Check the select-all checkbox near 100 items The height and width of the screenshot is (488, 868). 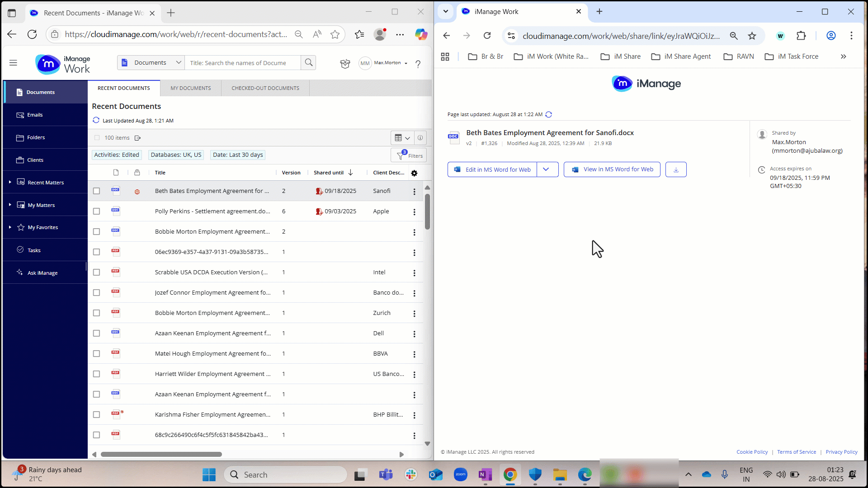(x=97, y=138)
